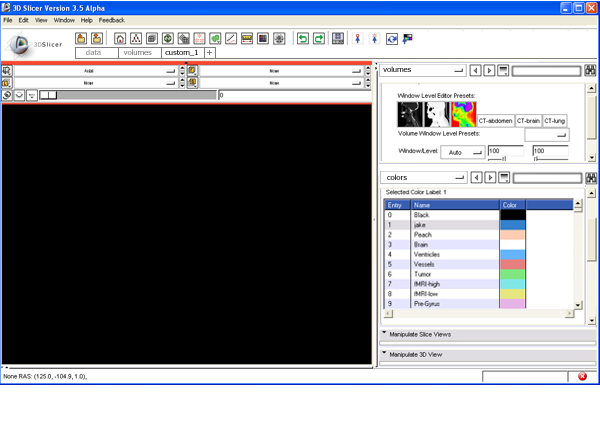Click the blue circular refresh arrows icon
600x432 pixels.
pyautogui.click(x=391, y=39)
